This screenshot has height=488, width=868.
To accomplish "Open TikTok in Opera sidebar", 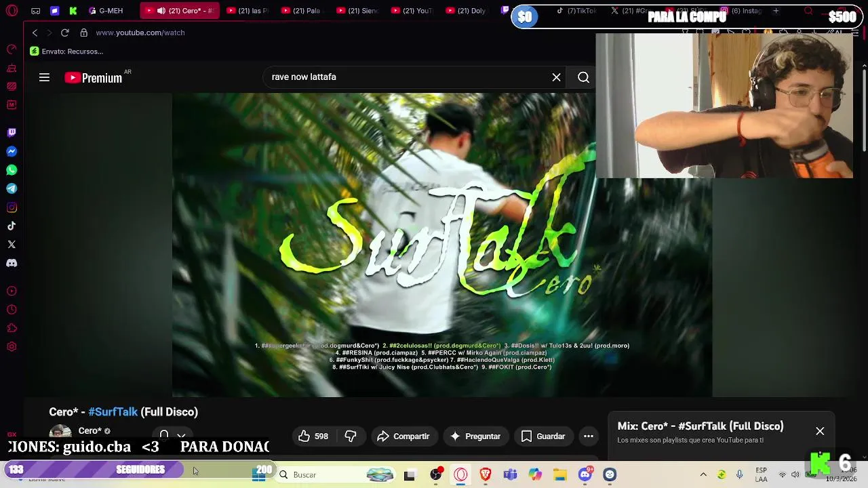I will (x=12, y=226).
